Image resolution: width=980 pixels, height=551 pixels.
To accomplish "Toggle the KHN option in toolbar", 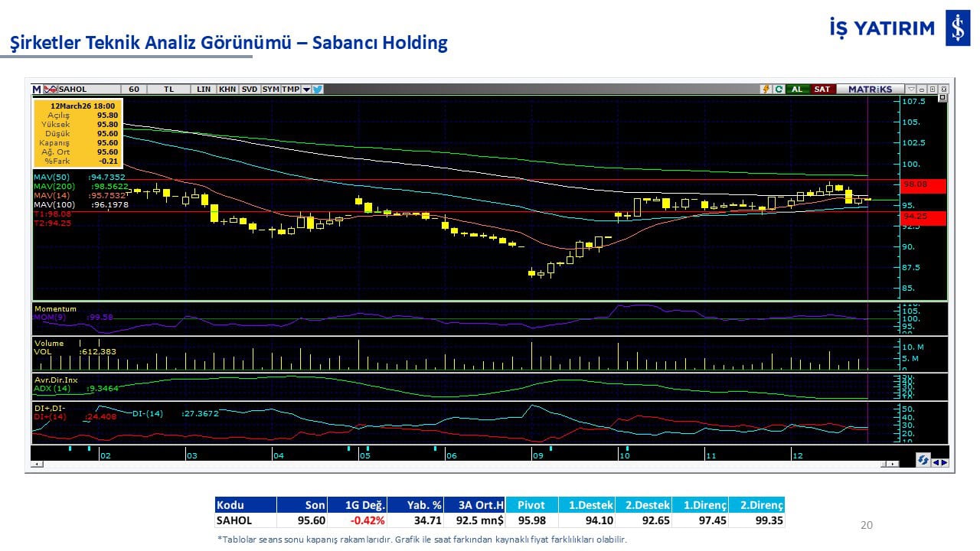I will 227,89.
